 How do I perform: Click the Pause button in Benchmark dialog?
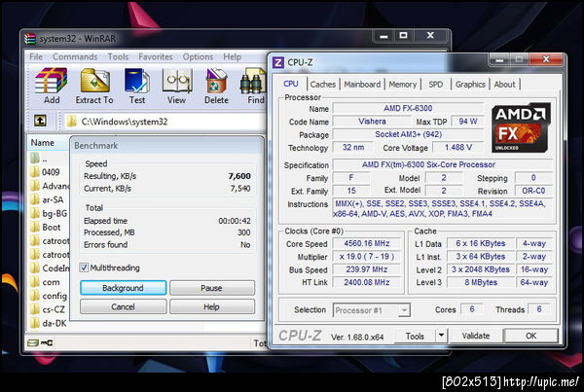tap(212, 288)
